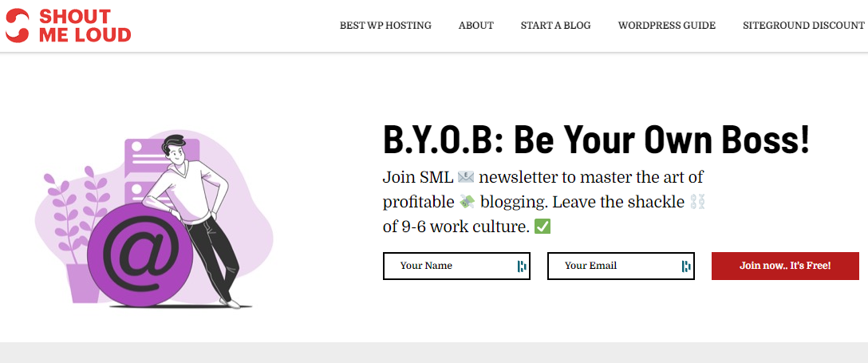This screenshot has height=363, width=868.
Task: Click the green checkmark emoji
Action: pyautogui.click(x=542, y=227)
